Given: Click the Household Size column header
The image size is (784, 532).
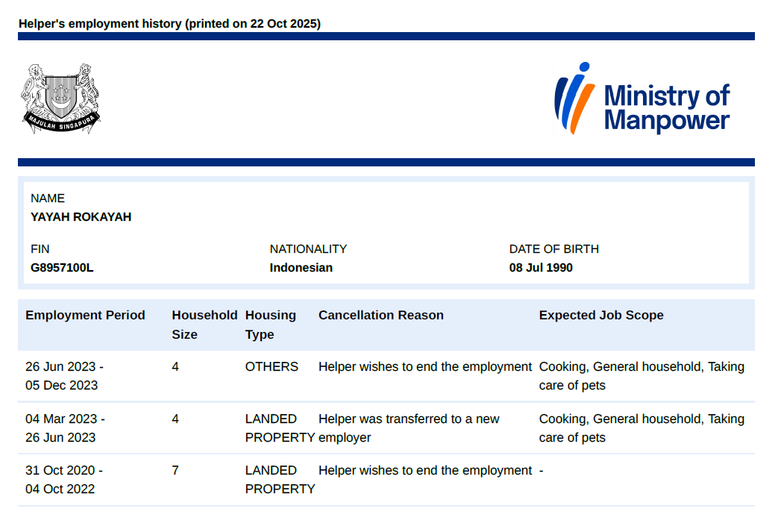Looking at the screenshot, I should click(x=204, y=325).
